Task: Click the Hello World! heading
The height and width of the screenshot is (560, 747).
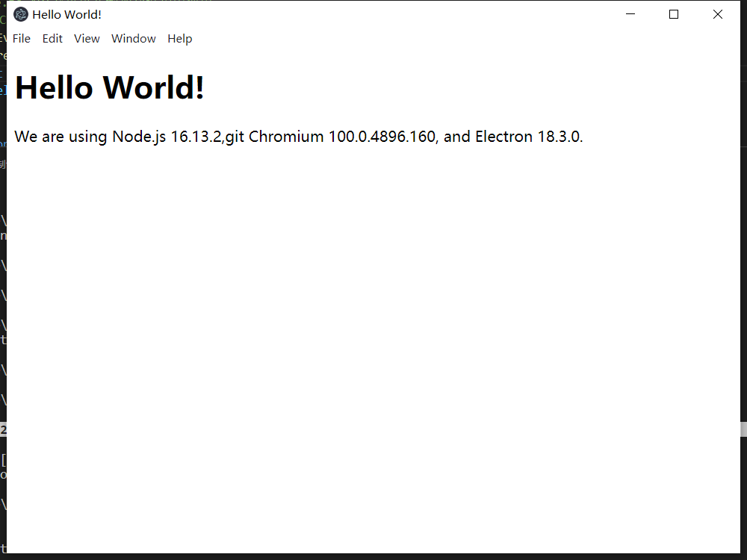Action: 110,87
